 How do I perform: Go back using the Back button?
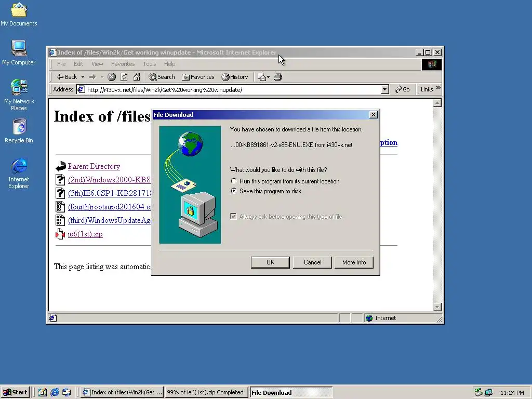(x=67, y=77)
